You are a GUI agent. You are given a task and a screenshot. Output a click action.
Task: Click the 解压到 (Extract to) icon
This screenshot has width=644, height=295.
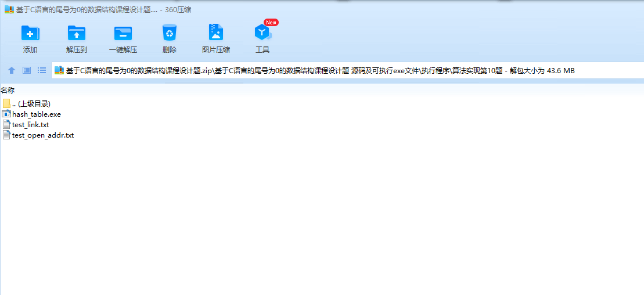[x=77, y=33]
